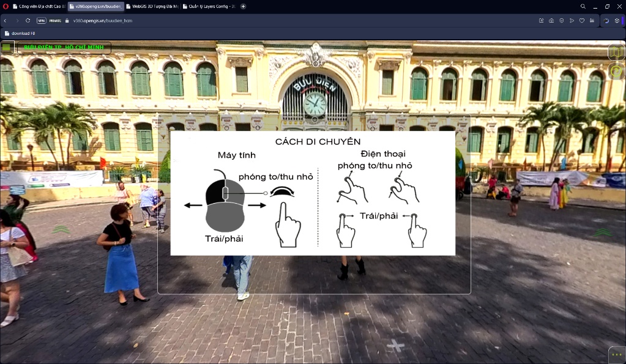Open the Easy Setup sliders icon

(592, 20)
